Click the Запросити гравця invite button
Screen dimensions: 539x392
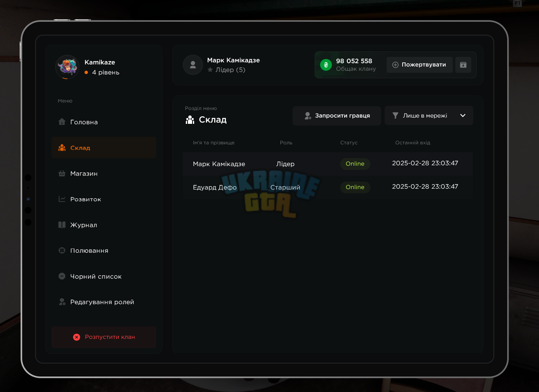[337, 115]
